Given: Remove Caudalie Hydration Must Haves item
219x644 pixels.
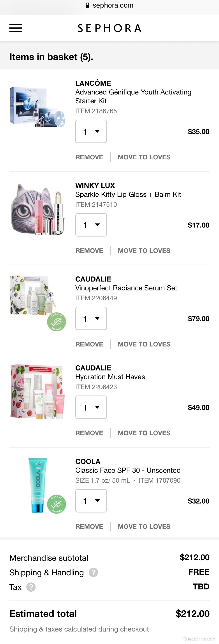Looking at the screenshot, I should click(x=89, y=433).
